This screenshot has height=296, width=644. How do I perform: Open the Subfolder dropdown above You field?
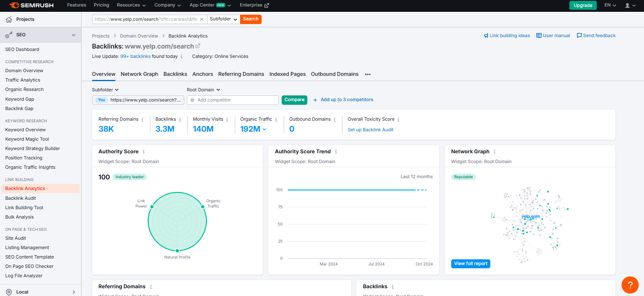click(x=105, y=90)
